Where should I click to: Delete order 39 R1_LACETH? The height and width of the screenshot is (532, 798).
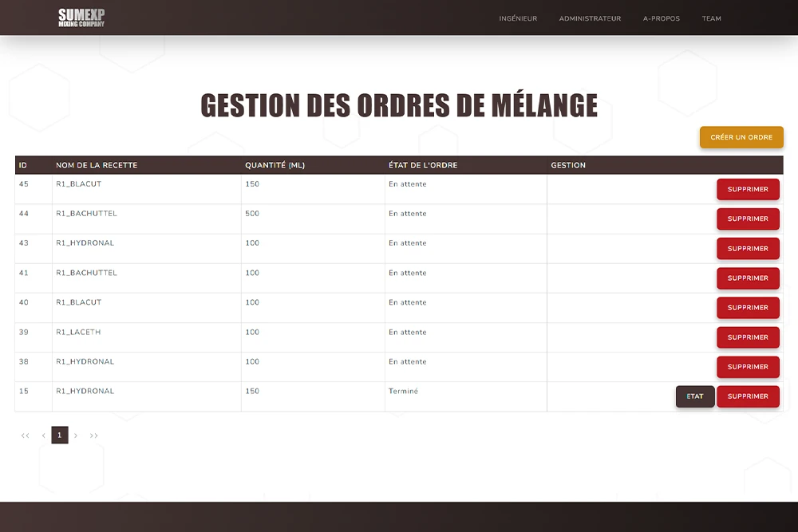click(x=748, y=337)
